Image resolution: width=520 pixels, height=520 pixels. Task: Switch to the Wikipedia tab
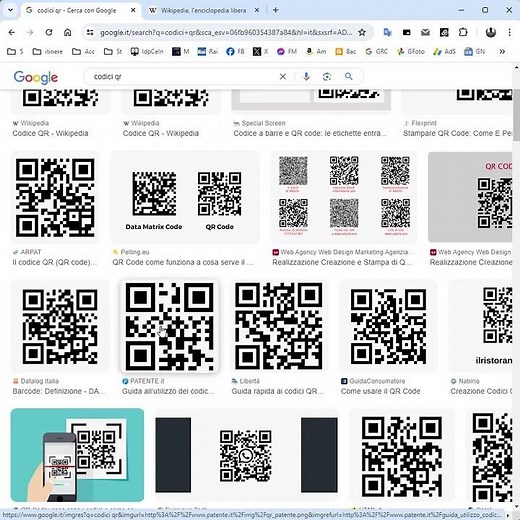pos(204,10)
